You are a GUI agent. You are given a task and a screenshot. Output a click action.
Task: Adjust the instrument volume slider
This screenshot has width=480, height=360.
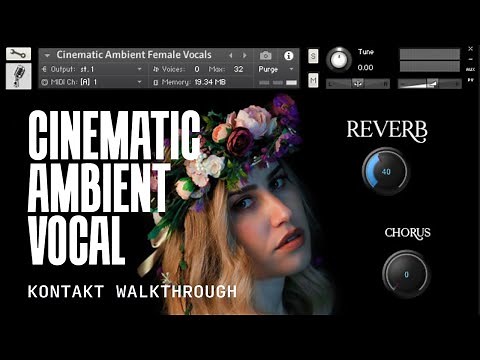coord(430,84)
